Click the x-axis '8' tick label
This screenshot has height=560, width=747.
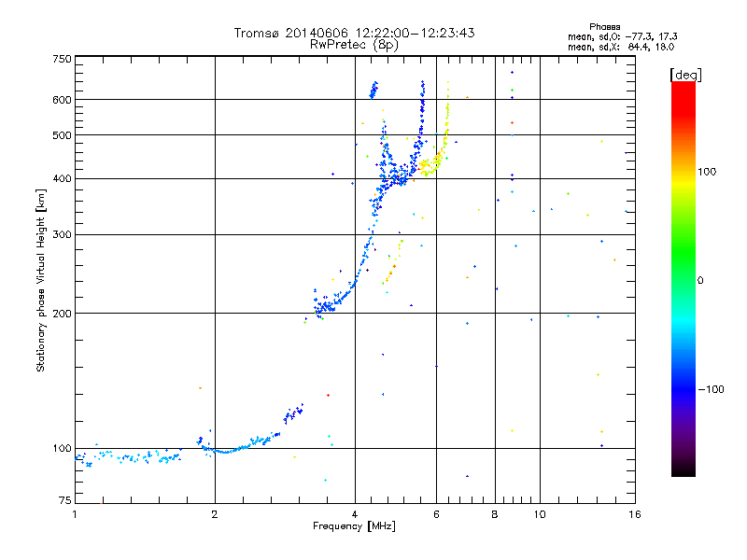pyautogui.click(x=495, y=514)
